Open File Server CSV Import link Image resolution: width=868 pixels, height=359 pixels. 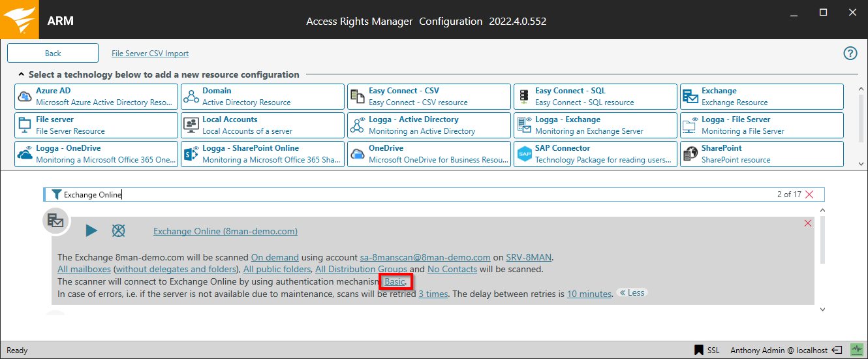tap(150, 54)
